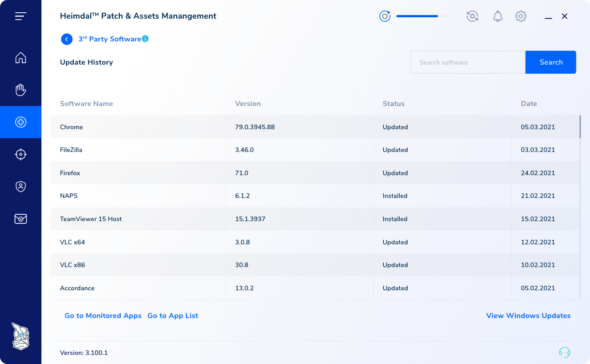Click NAPS Installed status cell
Viewport: 590px width, 364px height.
pyautogui.click(x=395, y=196)
